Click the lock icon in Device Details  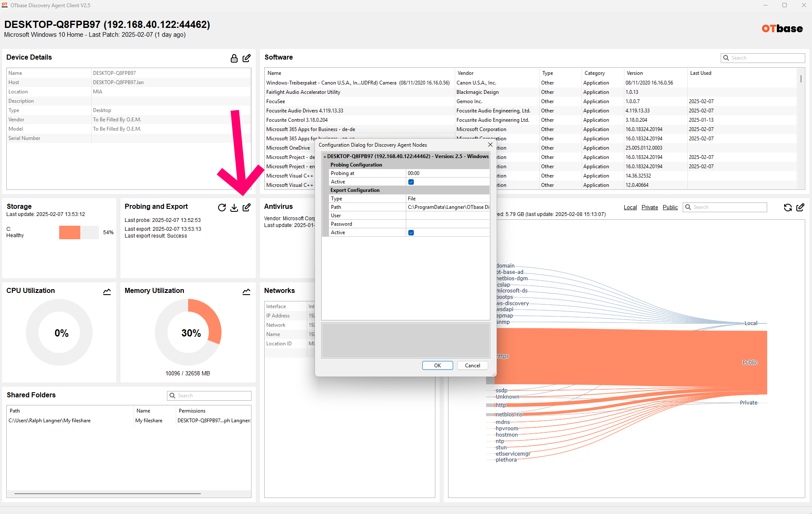[234, 58]
